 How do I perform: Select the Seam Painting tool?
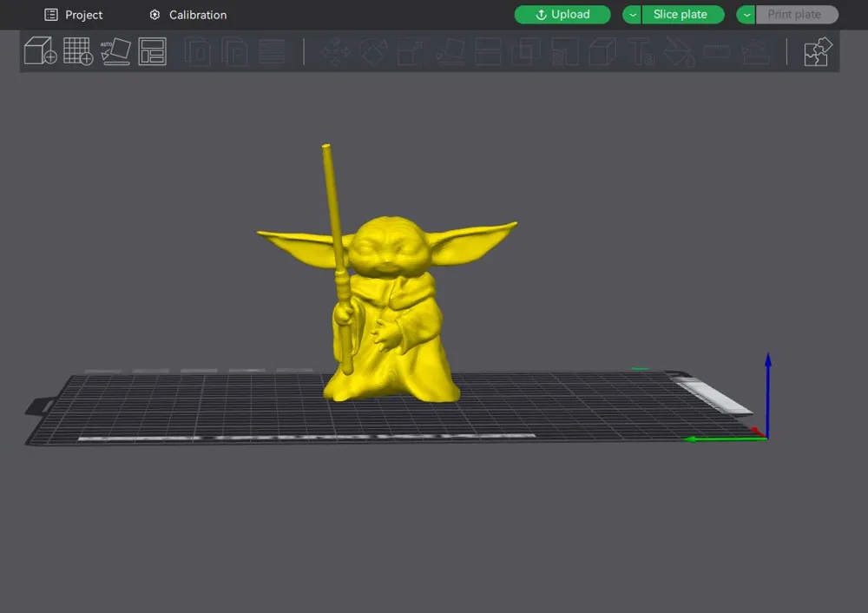(x=717, y=51)
